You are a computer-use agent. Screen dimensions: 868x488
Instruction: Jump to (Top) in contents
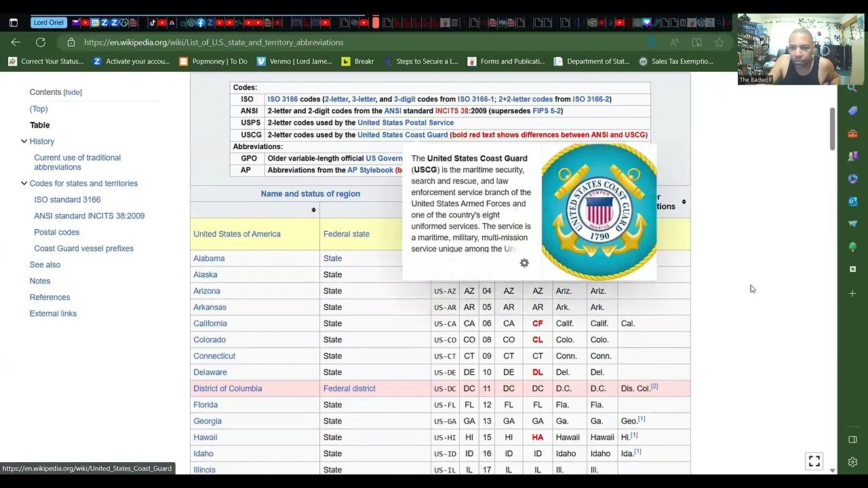pos(39,108)
